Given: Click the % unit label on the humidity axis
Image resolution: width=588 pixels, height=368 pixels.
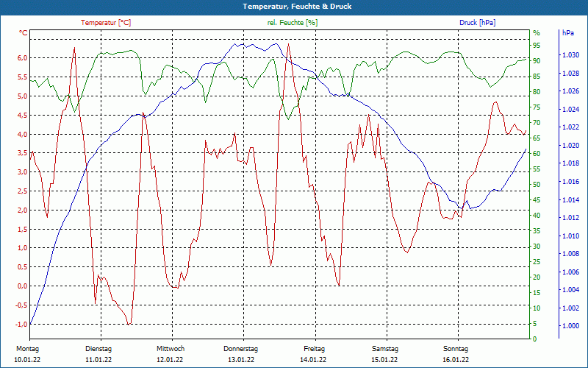Looking at the screenshot, I should tap(537, 33).
